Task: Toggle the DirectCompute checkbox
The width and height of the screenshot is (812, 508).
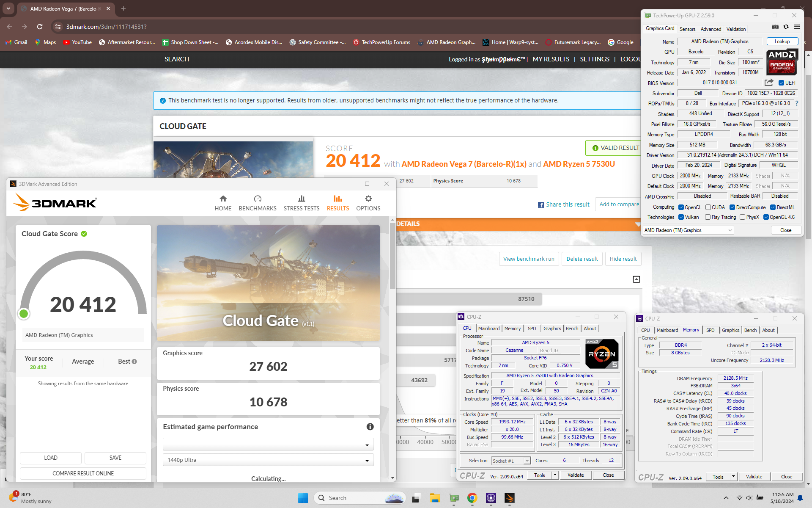Action: pyautogui.click(x=732, y=207)
